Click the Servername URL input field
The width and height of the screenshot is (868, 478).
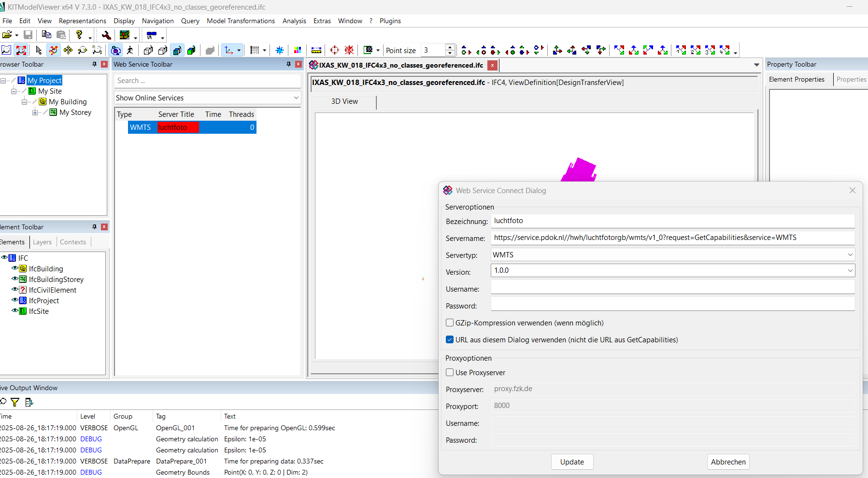click(672, 238)
